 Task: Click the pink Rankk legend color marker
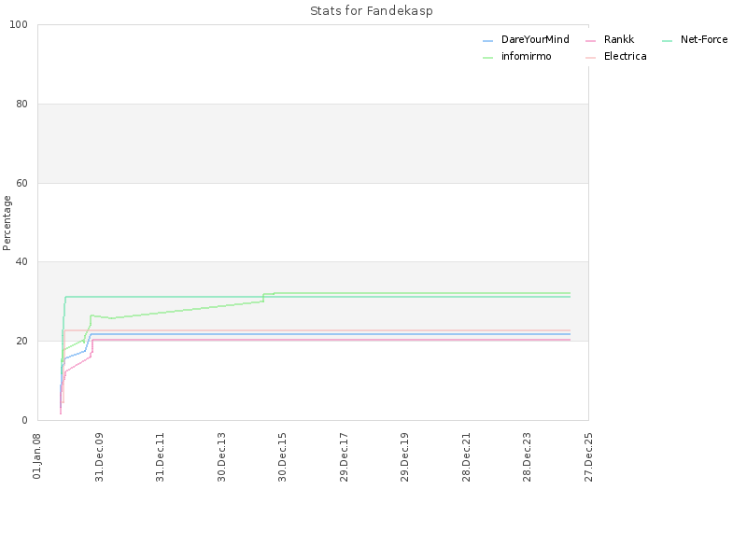click(591, 41)
